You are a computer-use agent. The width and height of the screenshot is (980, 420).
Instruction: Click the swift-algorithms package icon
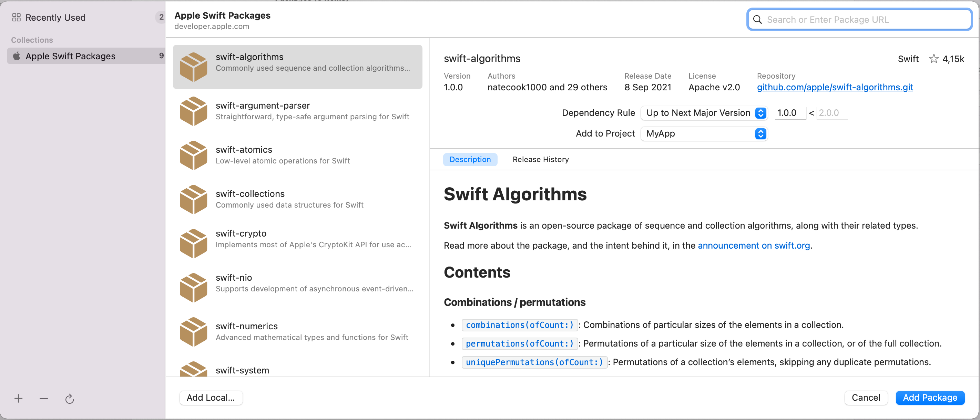193,66
